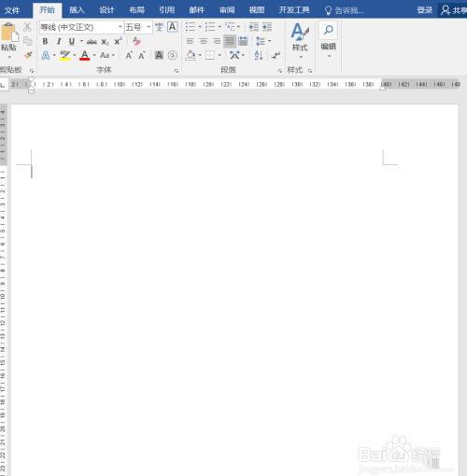Toggle Superscript formatting
This screenshot has width=467, height=476.
click(118, 41)
